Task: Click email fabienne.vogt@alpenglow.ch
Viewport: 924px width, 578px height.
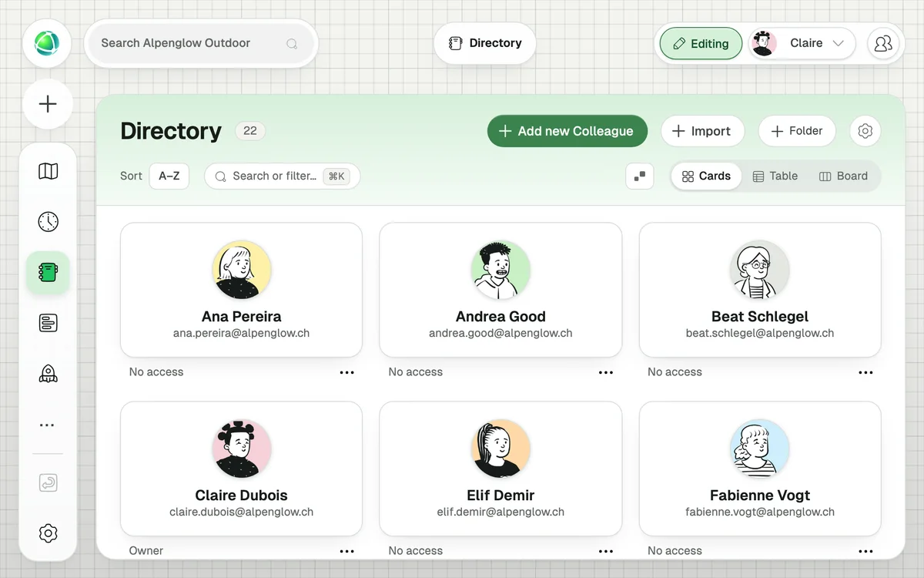Action: [x=760, y=512]
